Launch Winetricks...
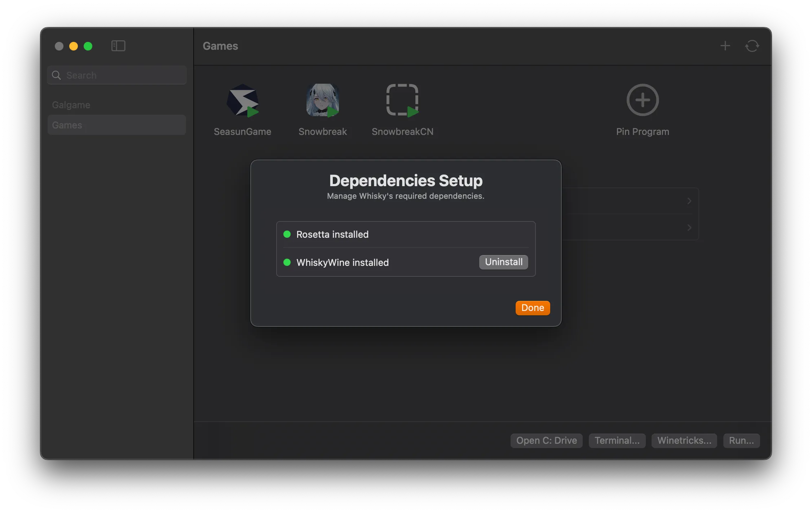The width and height of the screenshot is (812, 513). 684,440
